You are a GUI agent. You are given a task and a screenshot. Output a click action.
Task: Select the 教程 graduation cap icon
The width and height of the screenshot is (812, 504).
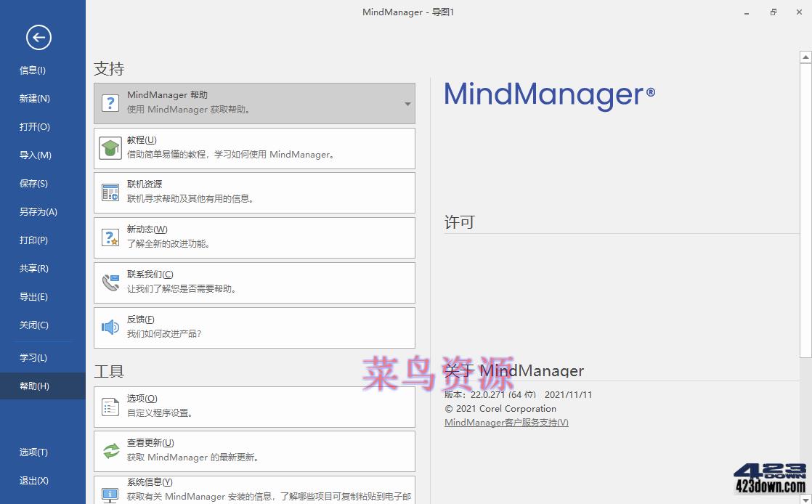pos(110,147)
